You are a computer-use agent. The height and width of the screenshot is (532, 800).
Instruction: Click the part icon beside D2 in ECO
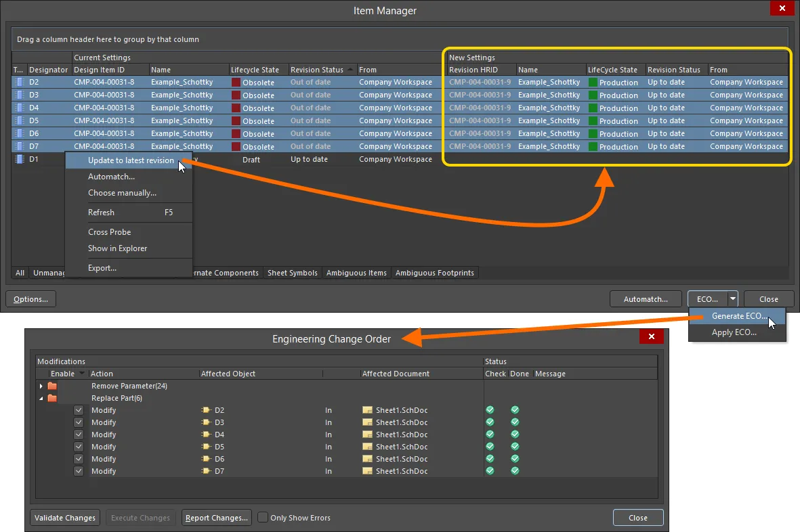pos(206,410)
